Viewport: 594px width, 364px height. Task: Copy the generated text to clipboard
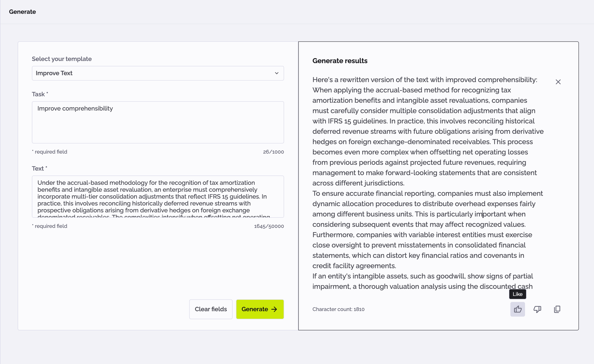pos(557,309)
